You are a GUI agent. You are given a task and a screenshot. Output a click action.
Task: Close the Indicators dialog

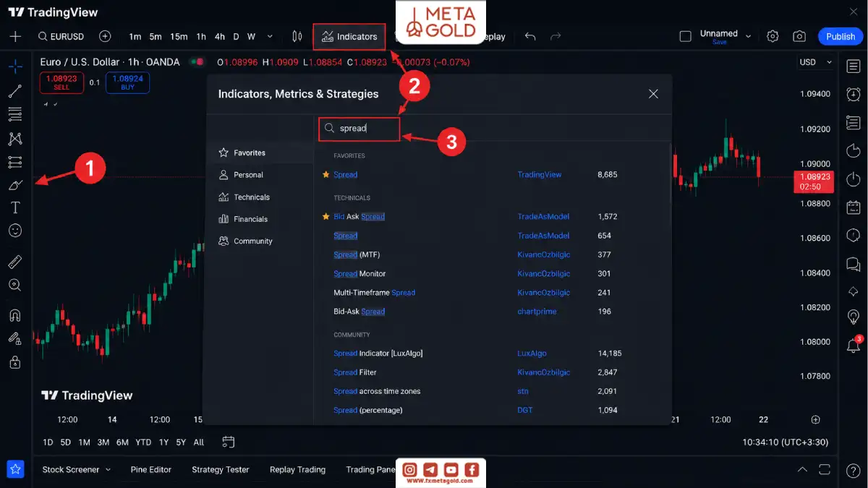pyautogui.click(x=653, y=94)
